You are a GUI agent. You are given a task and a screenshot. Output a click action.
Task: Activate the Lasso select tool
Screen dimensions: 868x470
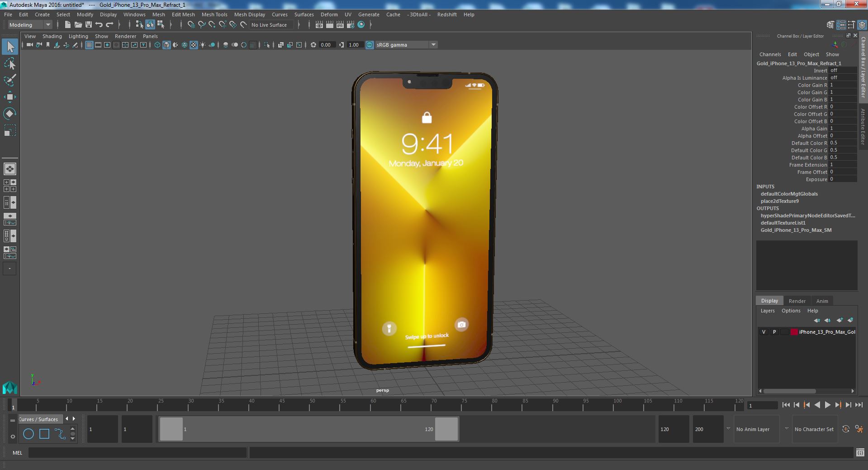tap(10, 63)
